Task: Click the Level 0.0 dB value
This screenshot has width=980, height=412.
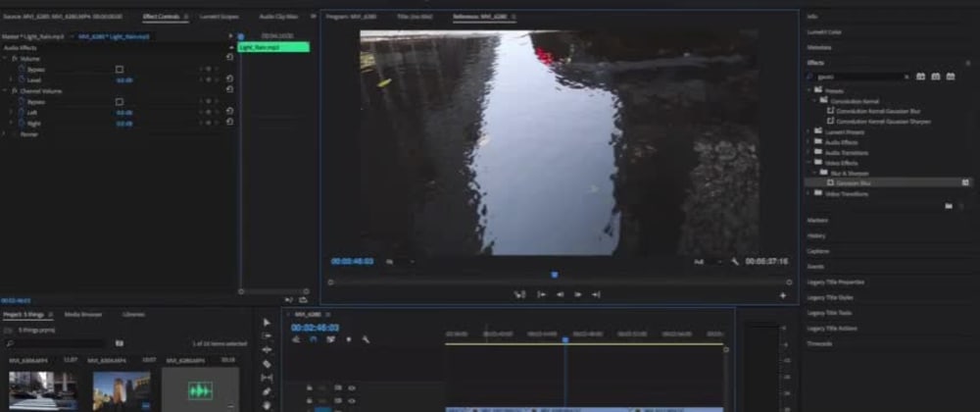Action: click(124, 80)
